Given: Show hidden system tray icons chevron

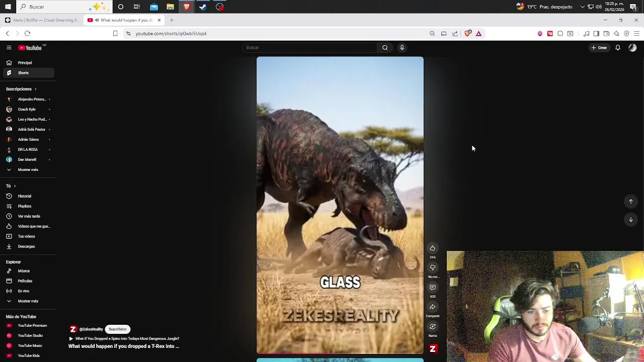Looking at the screenshot, I should (583, 7).
